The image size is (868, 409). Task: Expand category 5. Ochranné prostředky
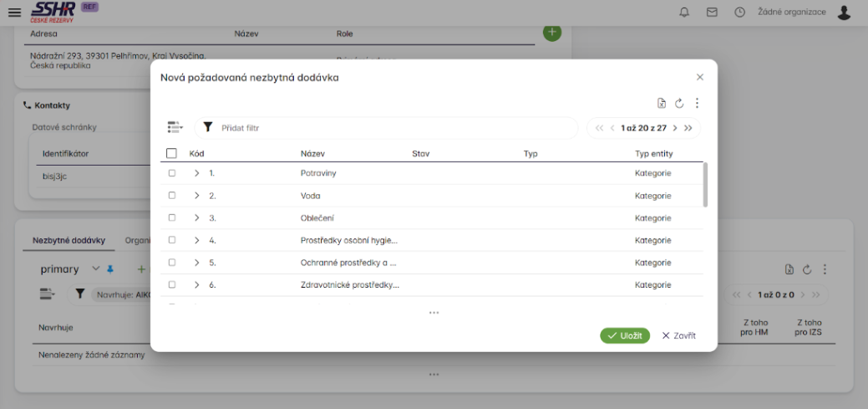coord(197,263)
